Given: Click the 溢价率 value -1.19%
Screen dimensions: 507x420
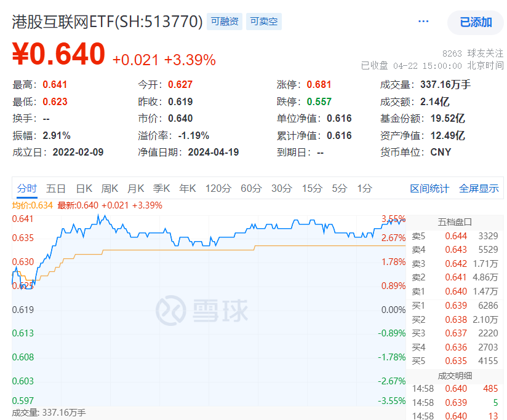Looking at the screenshot, I should click(193, 135).
